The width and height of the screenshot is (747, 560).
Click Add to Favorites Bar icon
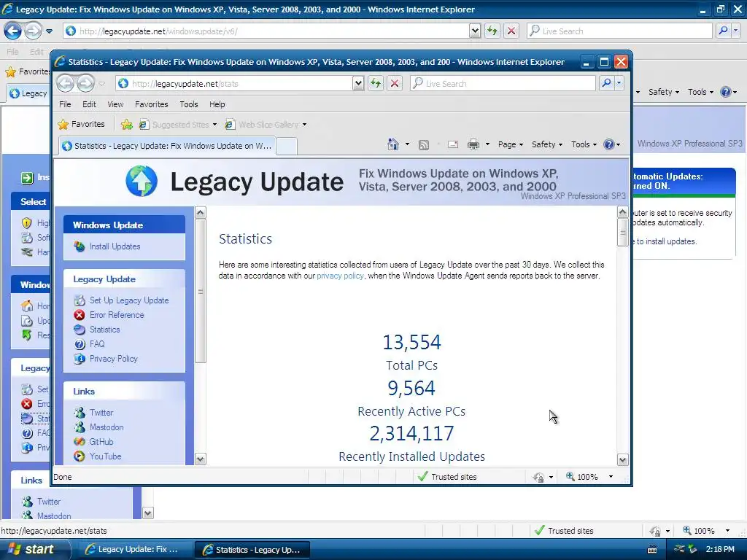pyautogui.click(x=127, y=124)
